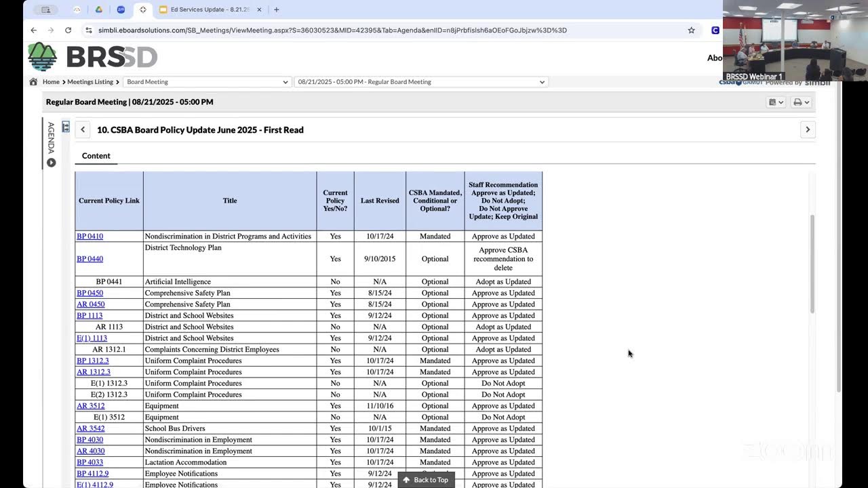Open the AR 3542 policy link

pos(90,428)
